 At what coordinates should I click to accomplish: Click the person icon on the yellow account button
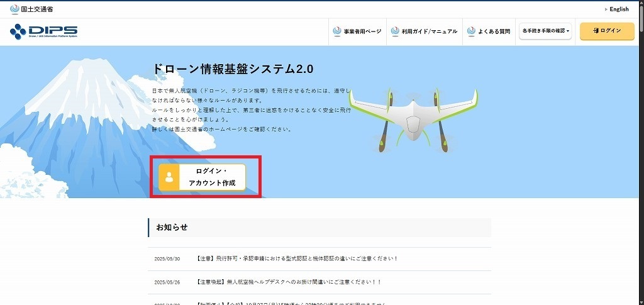tap(169, 177)
